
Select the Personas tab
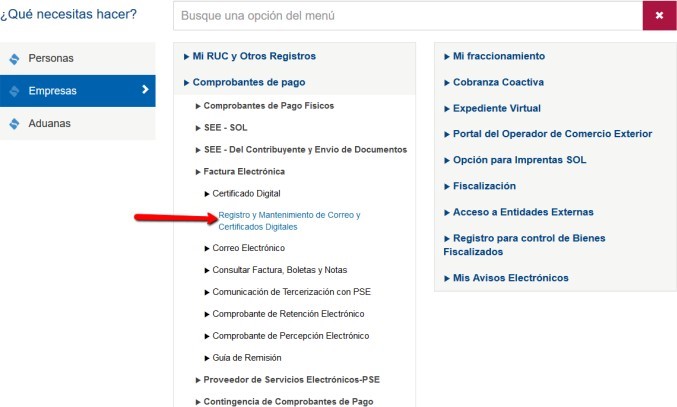click(78, 58)
